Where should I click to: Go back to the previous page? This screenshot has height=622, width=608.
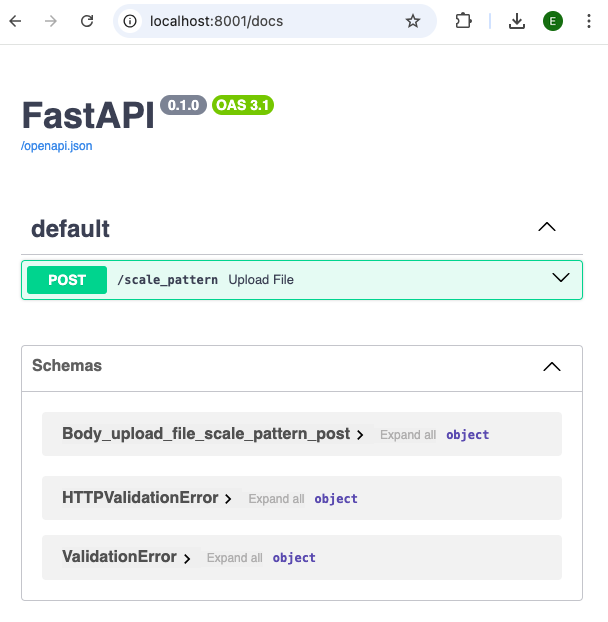point(15,21)
